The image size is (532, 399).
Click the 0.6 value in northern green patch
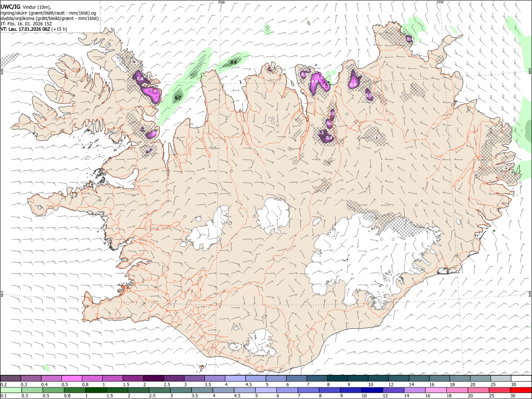point(234,62)
